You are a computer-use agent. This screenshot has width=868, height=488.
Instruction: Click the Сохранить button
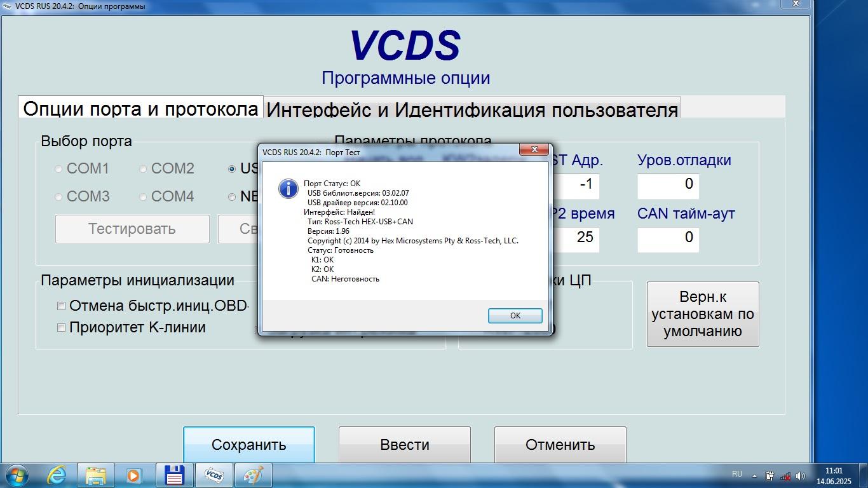[249, 445]
